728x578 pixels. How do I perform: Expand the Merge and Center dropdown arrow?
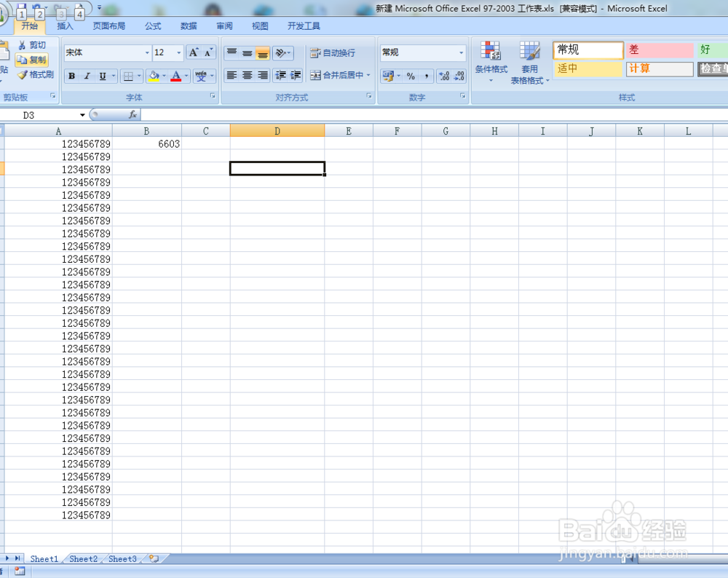click(368, 75)
